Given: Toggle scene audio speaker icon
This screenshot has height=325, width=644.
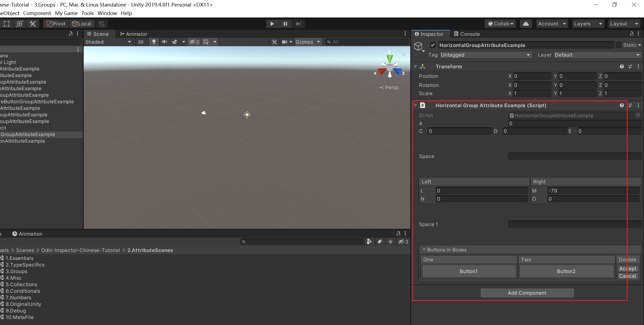Looking at the screenshot, I should (x=164, y=42).
